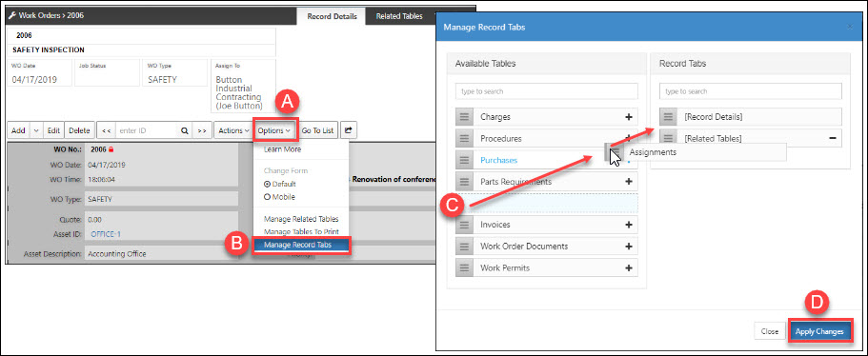Remove Related Tables tab with minus icon
Image resolution: width=868 pixels, height=356 pixels.
[x=833, y=138]
